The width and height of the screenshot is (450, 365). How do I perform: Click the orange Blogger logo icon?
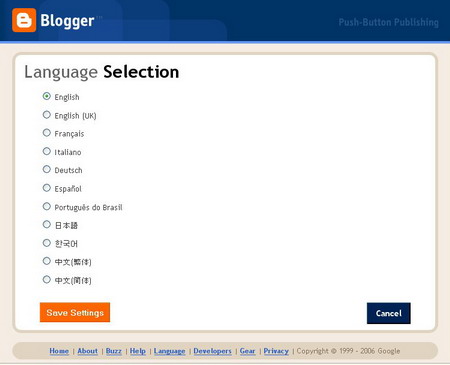tap(24, 20)
